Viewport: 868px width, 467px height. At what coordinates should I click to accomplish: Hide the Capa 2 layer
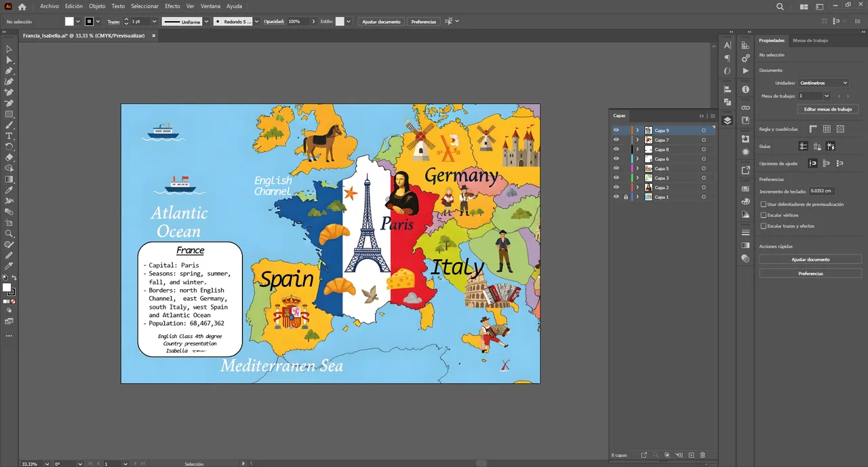(x=616, y=187)
